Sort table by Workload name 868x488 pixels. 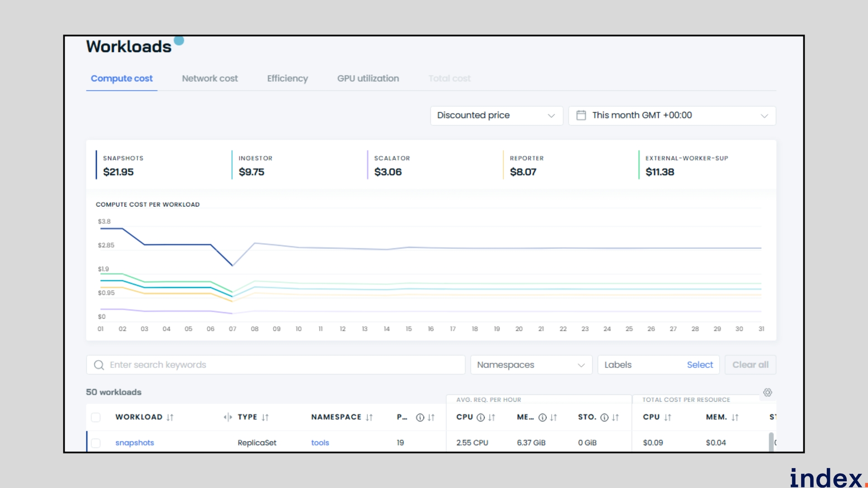click(x=170, y=417)
